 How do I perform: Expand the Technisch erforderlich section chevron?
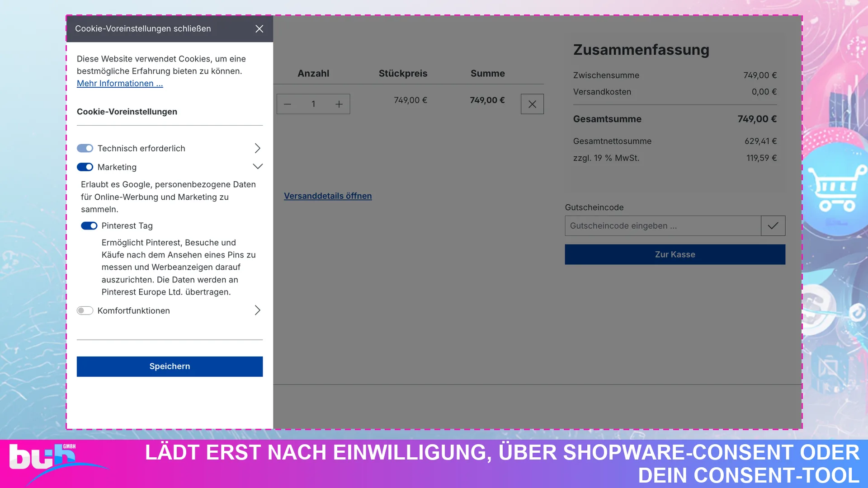(257, 148)
